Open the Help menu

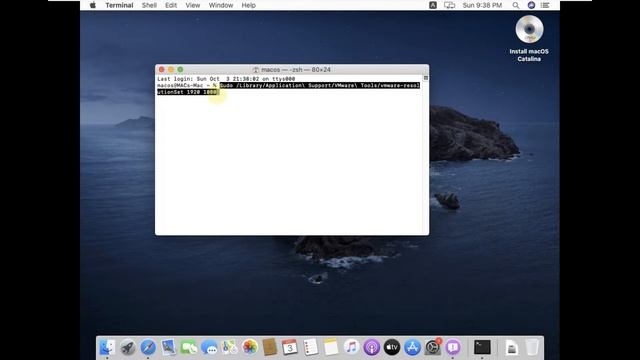(x=249, y=5)
